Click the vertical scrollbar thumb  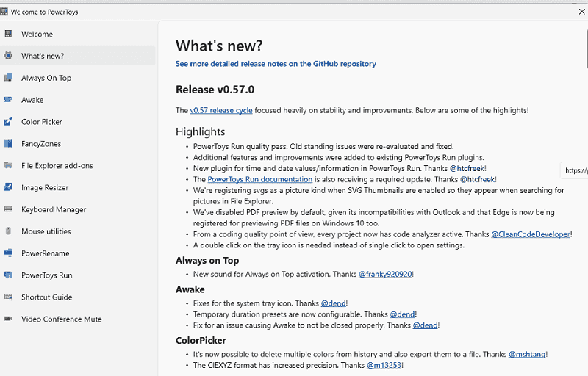click(587, 48)
